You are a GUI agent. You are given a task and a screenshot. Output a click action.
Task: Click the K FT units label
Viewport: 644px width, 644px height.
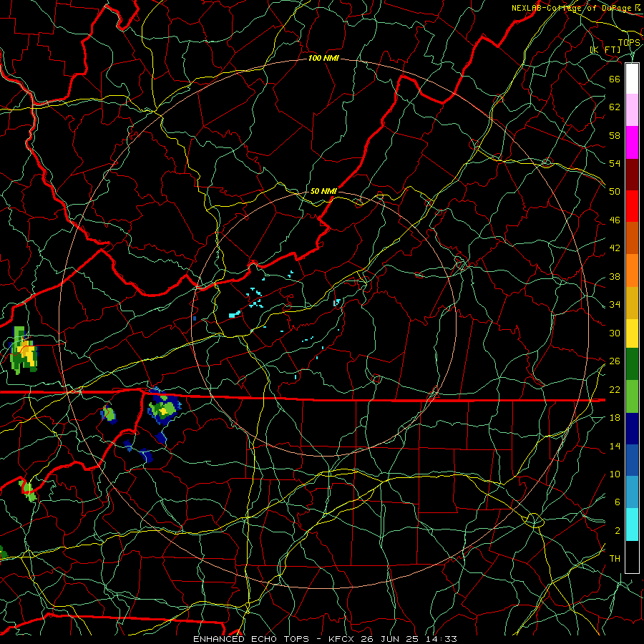(605, 50)
